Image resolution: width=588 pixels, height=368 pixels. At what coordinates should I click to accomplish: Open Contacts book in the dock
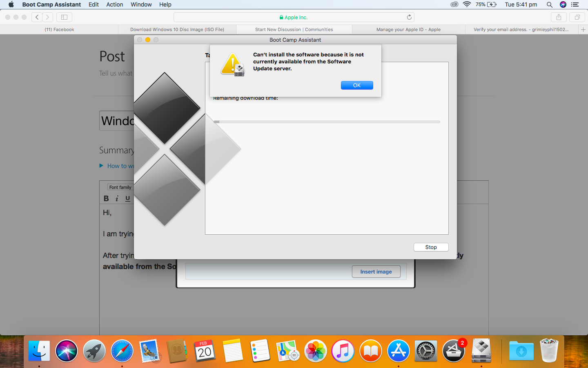point(177,351)
